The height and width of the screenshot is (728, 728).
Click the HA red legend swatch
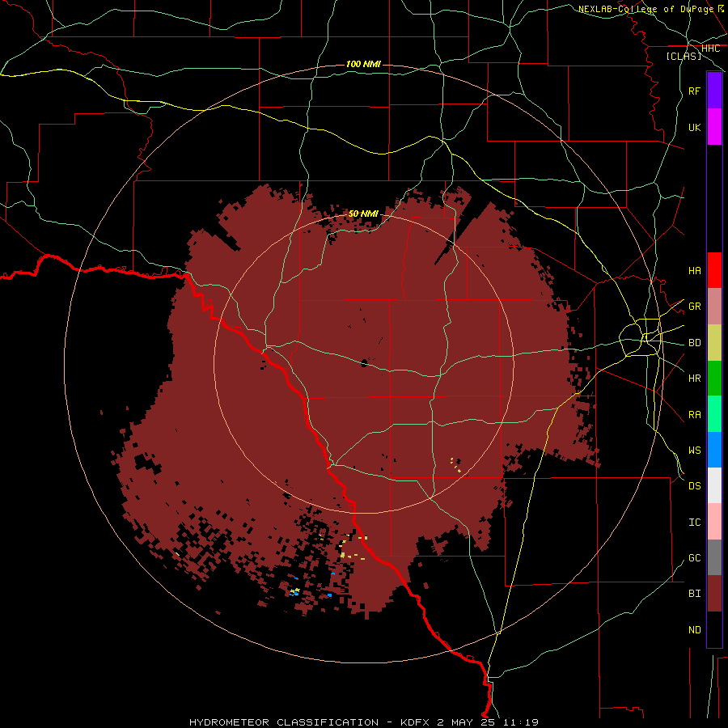714,270
